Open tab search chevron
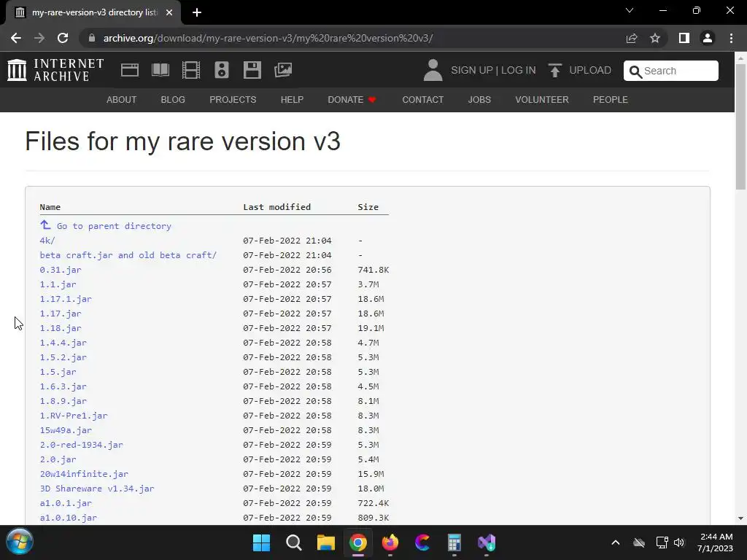Viewport: 747px width, 560px height. 630,10
